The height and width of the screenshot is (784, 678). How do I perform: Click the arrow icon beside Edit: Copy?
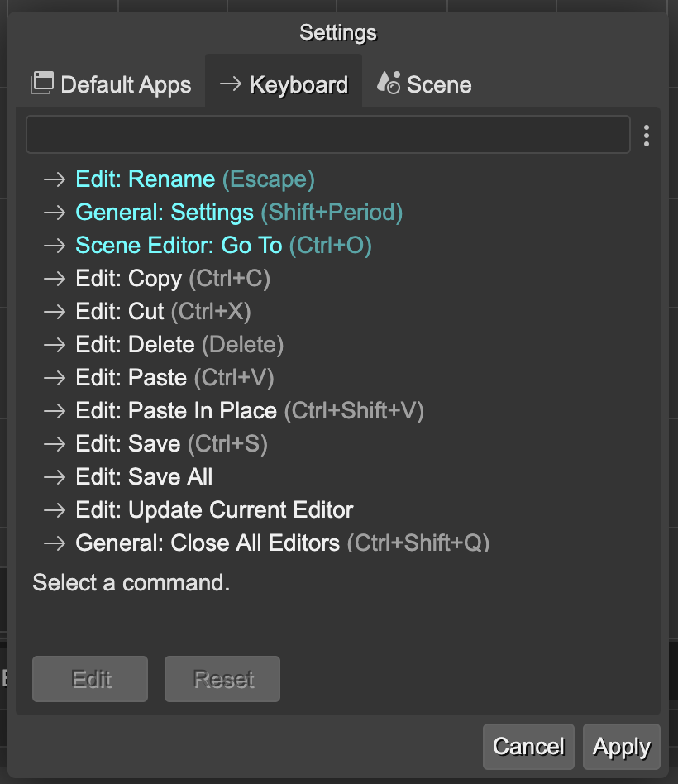click(x=54, y=278)
